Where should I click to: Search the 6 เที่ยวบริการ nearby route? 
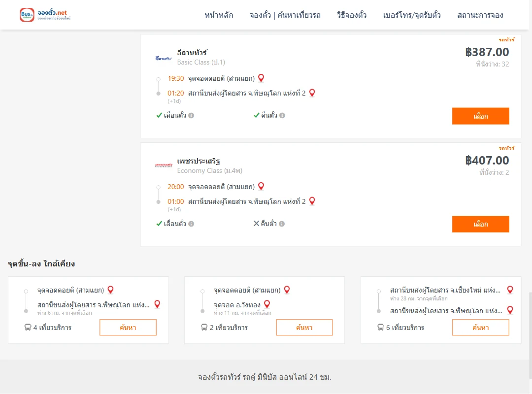(480, 328)
